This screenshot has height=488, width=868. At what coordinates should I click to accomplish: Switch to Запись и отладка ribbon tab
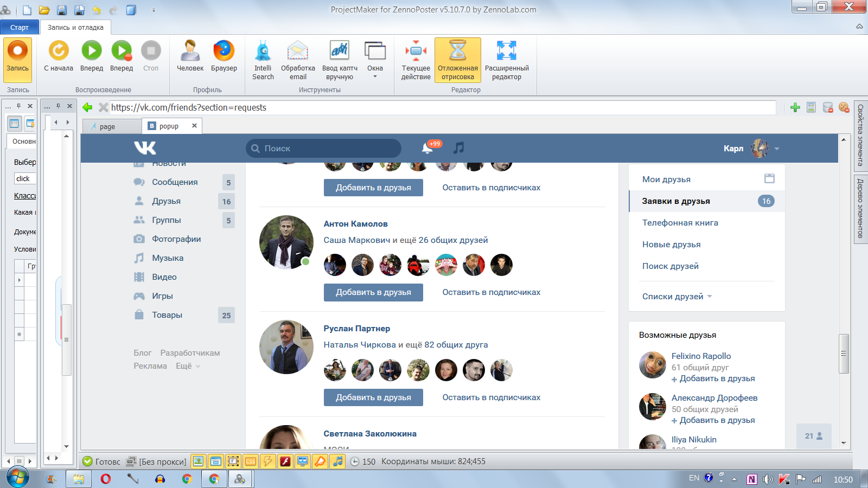point(75,27)
